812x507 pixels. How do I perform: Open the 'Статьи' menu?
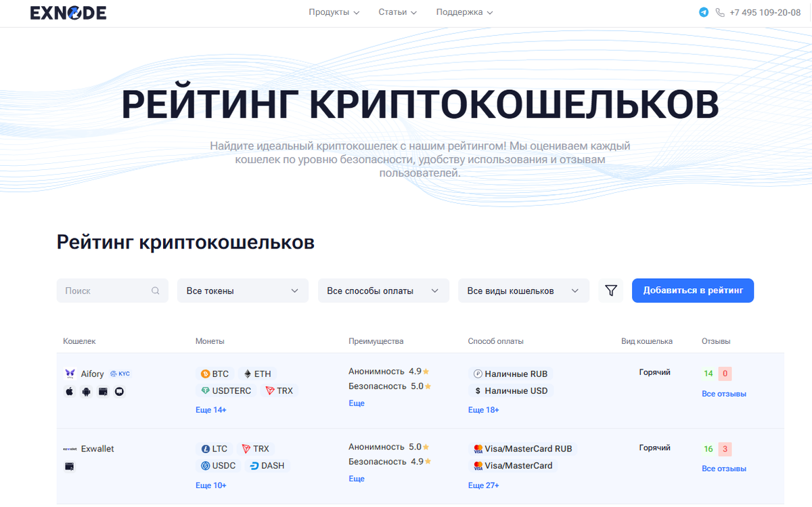(x=397, y=12)
